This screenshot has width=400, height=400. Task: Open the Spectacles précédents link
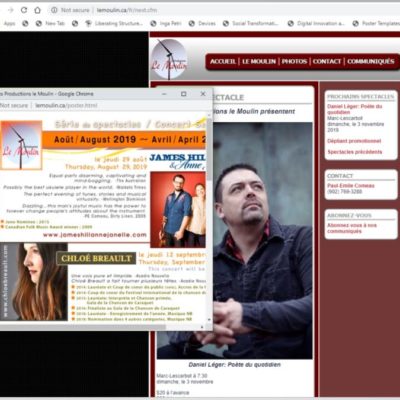click(355, 152)
